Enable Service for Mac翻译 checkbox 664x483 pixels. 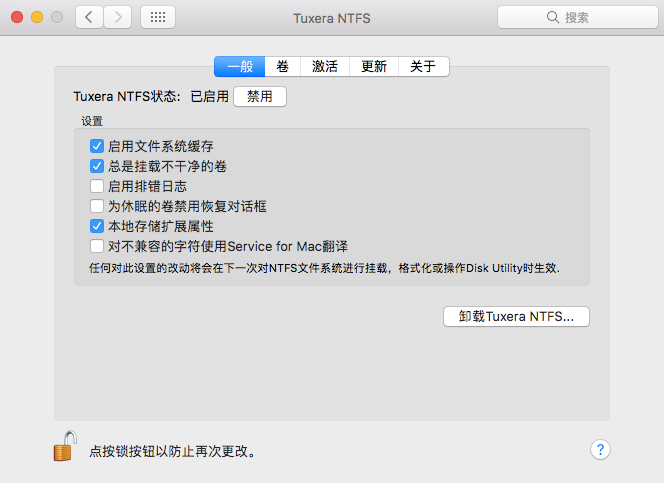click(97, 246)
